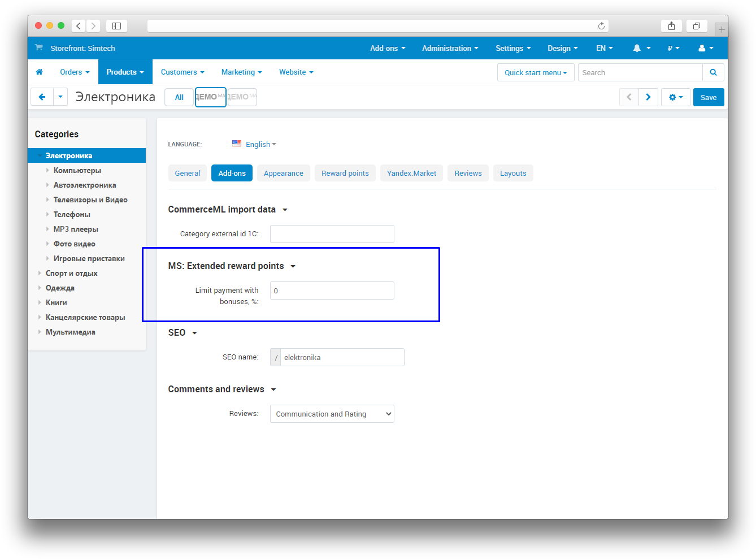Collapse the MS: Extended reward points section
756x559 pixels.
(x=293, y=266)
